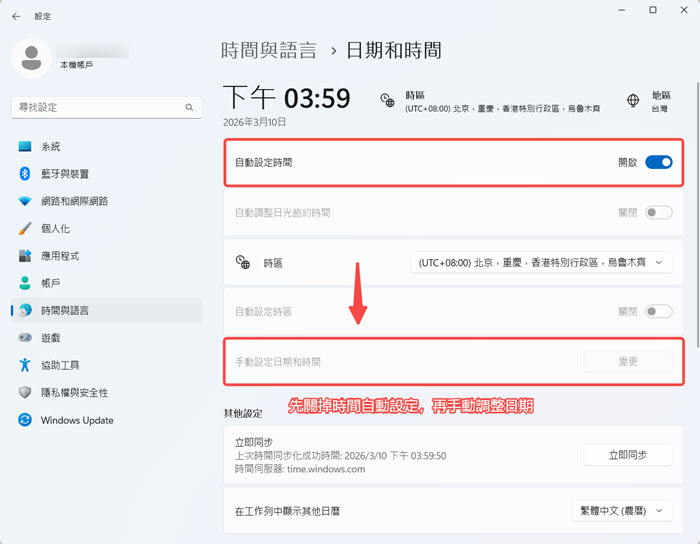Viewport: 700px width, 544px height.
Task: Click 時間與語言 breadcrumb link
Action: [x=268, y=50]
